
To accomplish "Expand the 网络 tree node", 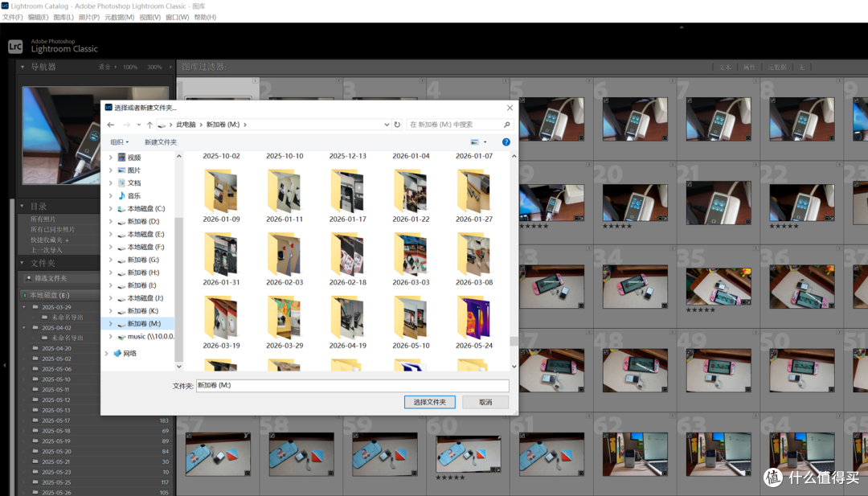I will [x=106, y=353].
